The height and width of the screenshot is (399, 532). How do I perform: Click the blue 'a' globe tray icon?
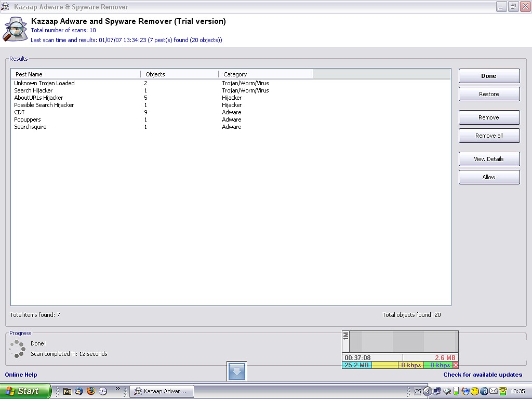[484, 391]
